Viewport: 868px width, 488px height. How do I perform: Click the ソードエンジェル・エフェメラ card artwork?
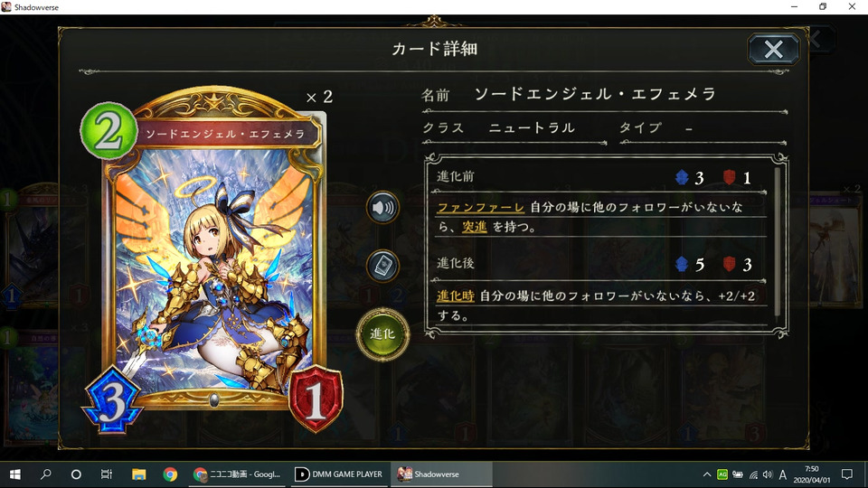(x=213, y=260)
